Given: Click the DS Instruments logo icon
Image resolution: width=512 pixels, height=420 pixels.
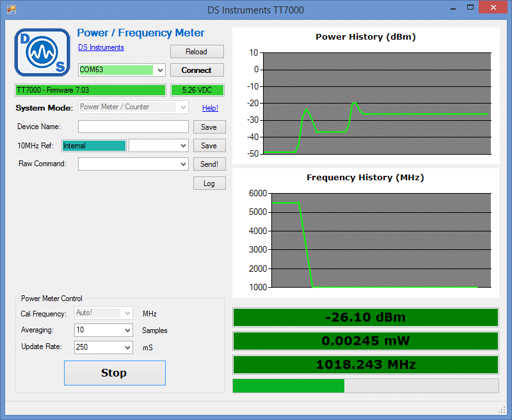Looking at the screenshot, I should pos(42,52).
